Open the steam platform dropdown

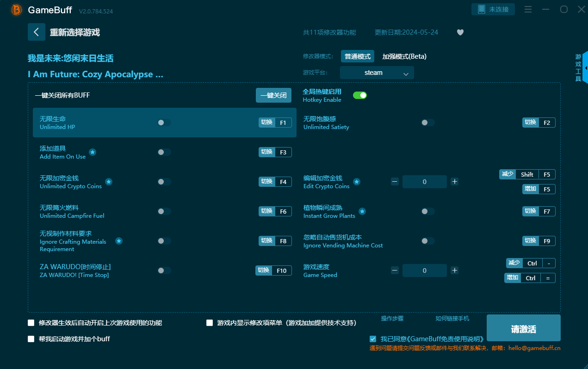coord(377,73)
